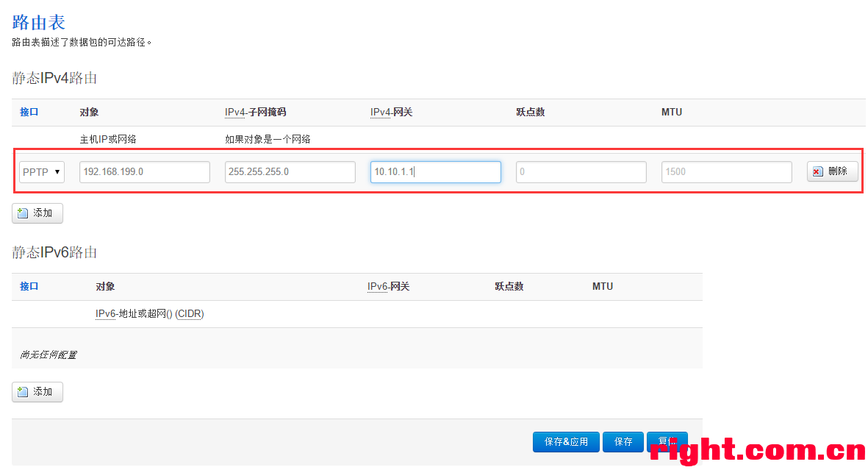Image resolution: width=868 pixels, height=470 pixels.
Task: Click the IPv6-网关 column header
Action: click(x=389, y=287)
